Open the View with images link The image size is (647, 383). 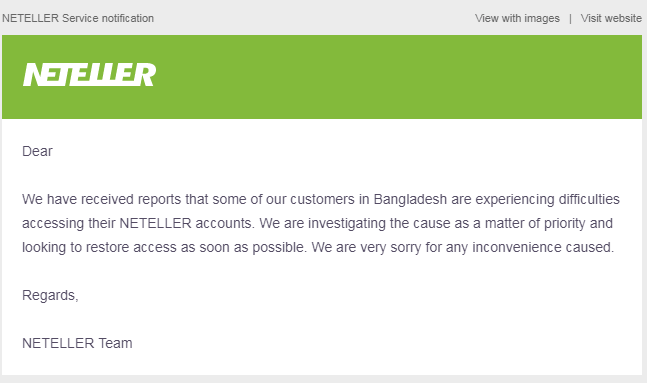point(517,19)
